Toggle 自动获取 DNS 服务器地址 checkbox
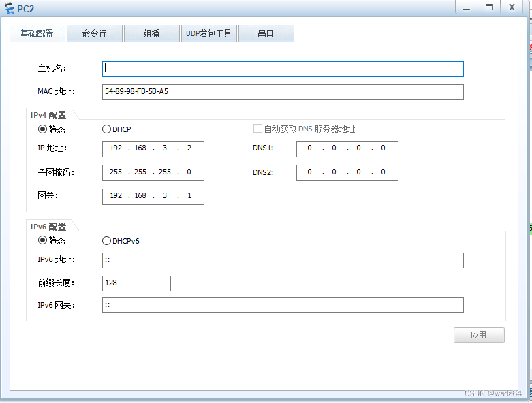 coord(257,129)
